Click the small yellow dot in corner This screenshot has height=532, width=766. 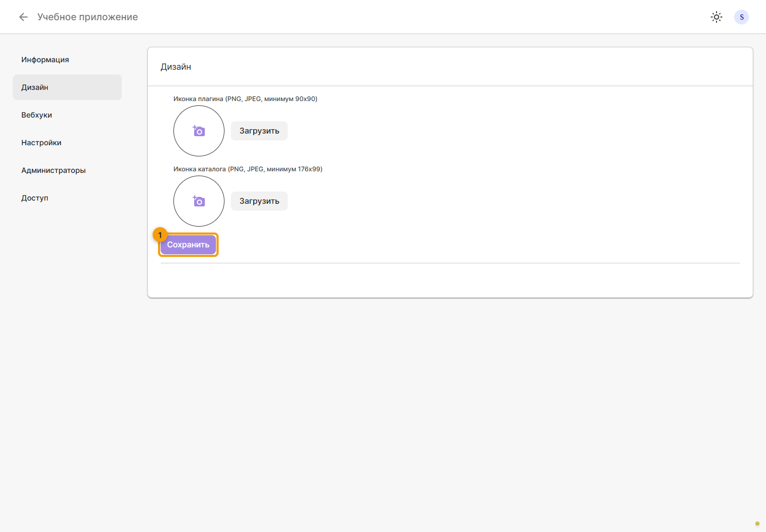click(x=757, y=523)
